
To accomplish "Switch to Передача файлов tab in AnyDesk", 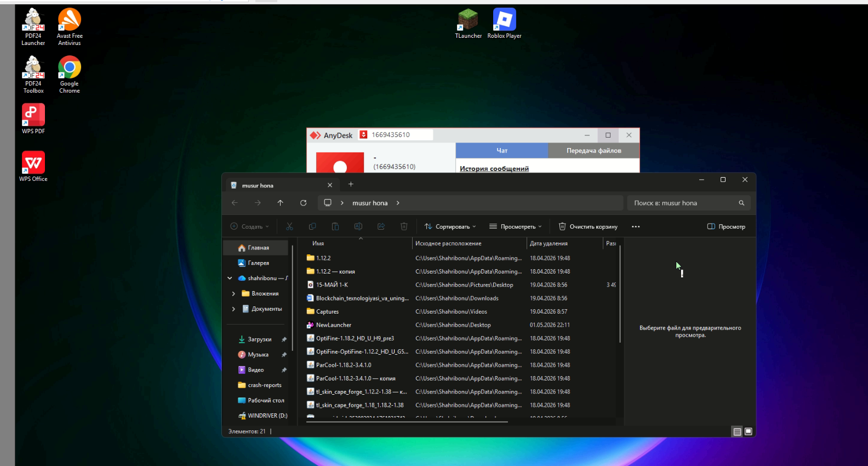I will coord(594,151).
